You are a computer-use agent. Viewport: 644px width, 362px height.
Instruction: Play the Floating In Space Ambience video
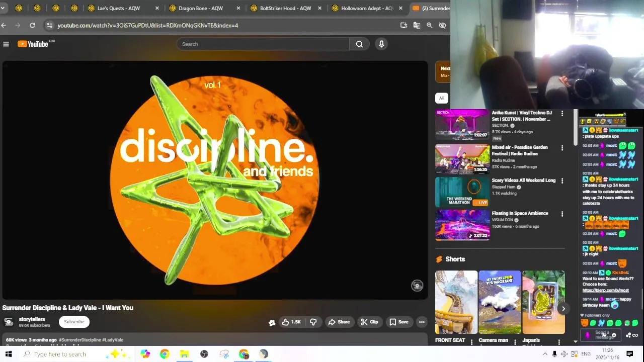coord(462,225)
